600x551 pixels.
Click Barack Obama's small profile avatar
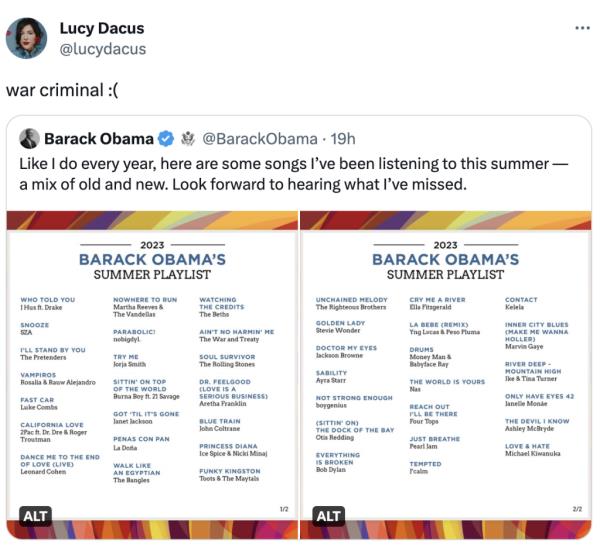tap(29, 138)
